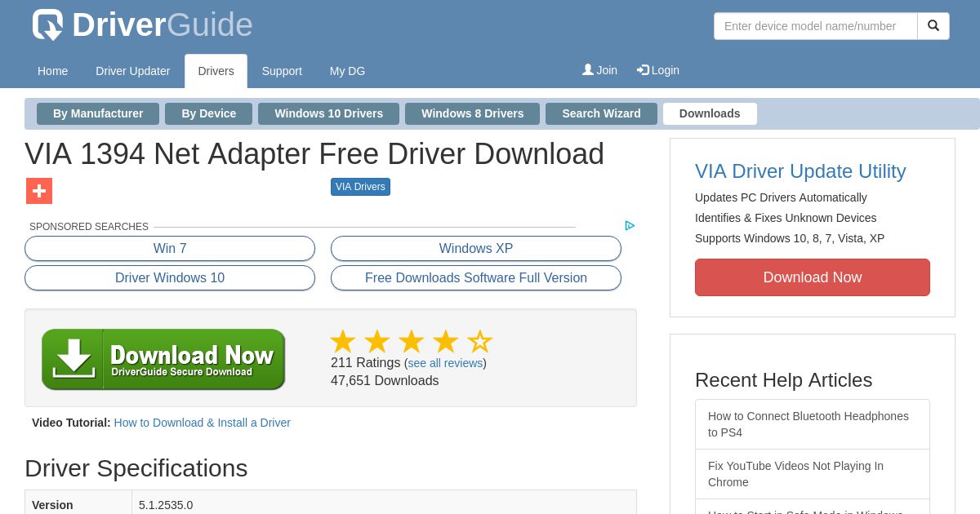980x514 pixels.
Task: Open Fix YouTube Videos Not Playing article
Action: point(813,474)
